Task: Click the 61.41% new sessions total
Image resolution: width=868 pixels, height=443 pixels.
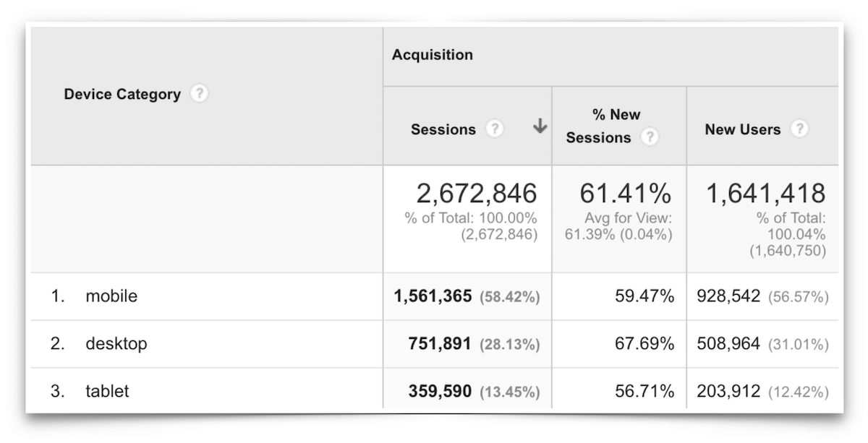Action: (x=626, y=193)
